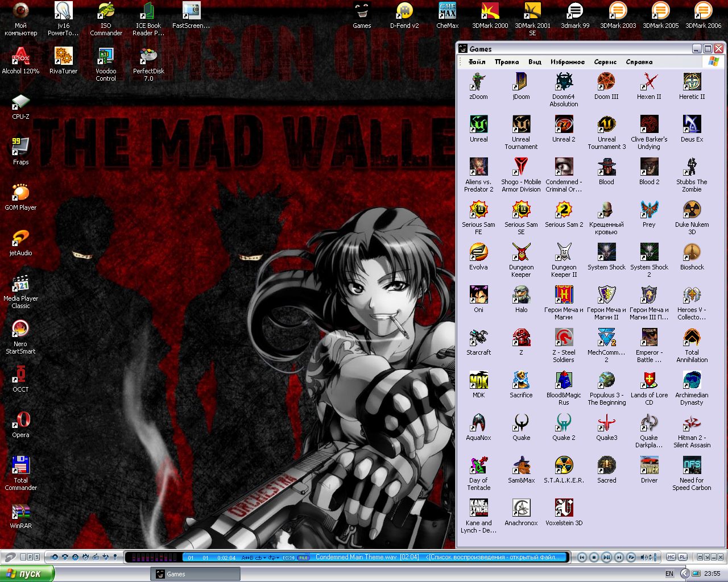Toggle DISC mode in jetAudio bar
The width and height of the screenshot is (728, 582).
[288, 558]
